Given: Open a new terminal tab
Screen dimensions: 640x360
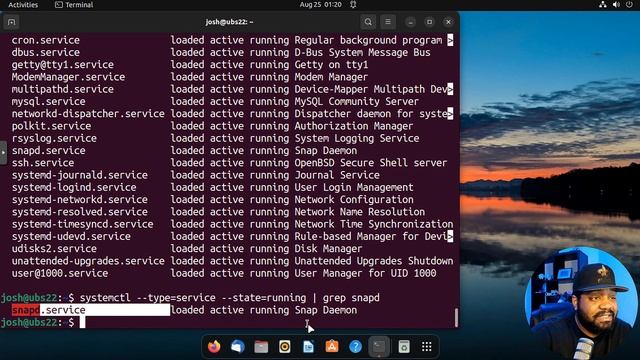Looking at the screenshot, I should [11, 22].
